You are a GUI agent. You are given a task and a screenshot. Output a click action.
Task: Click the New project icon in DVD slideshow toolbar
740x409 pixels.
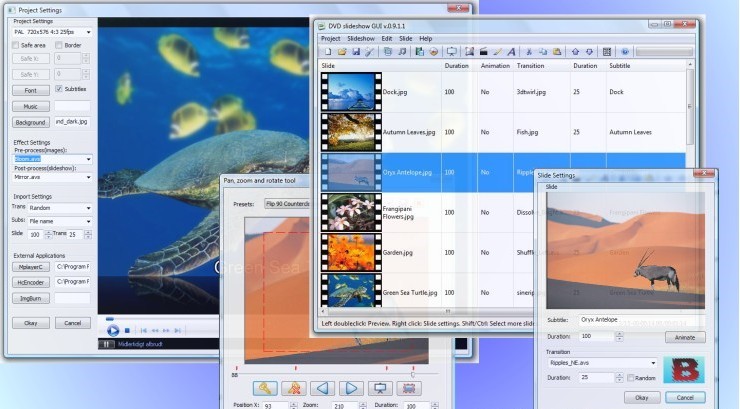328,52
